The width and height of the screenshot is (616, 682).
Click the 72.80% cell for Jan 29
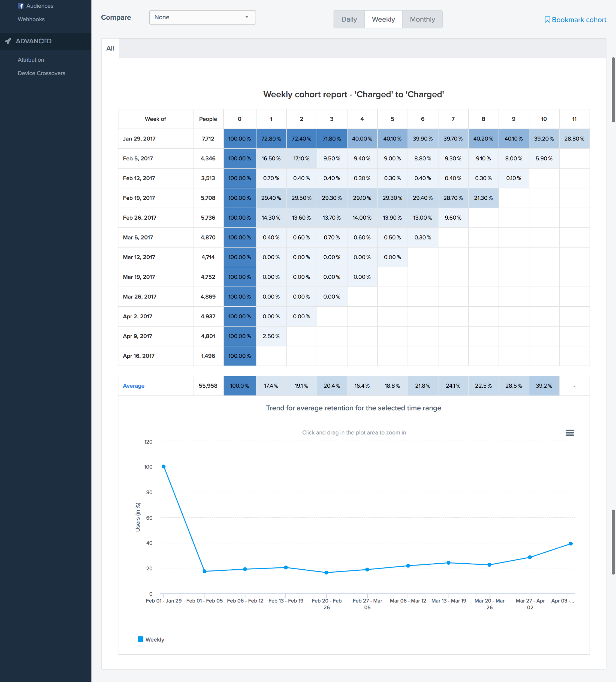(271, 139)
